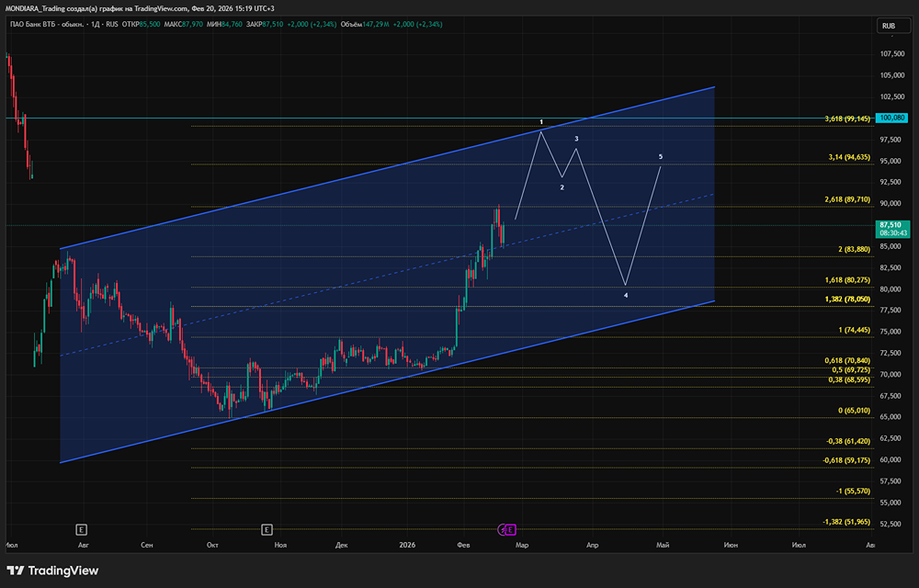Click the earnings E marker near November
The width and height of the screenshot is (919, 588).
(x=267, y=529)
